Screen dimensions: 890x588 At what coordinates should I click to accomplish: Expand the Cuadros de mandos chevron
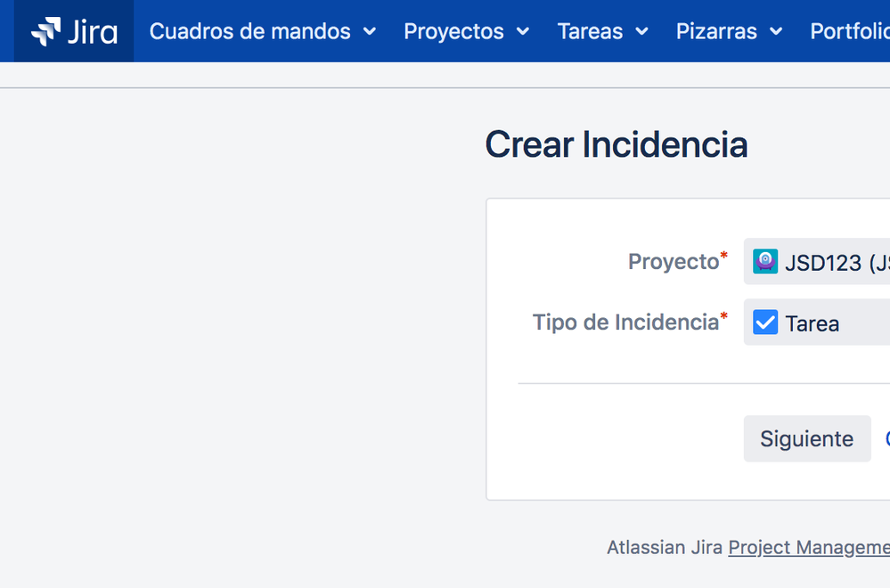(x=370, y=31)
